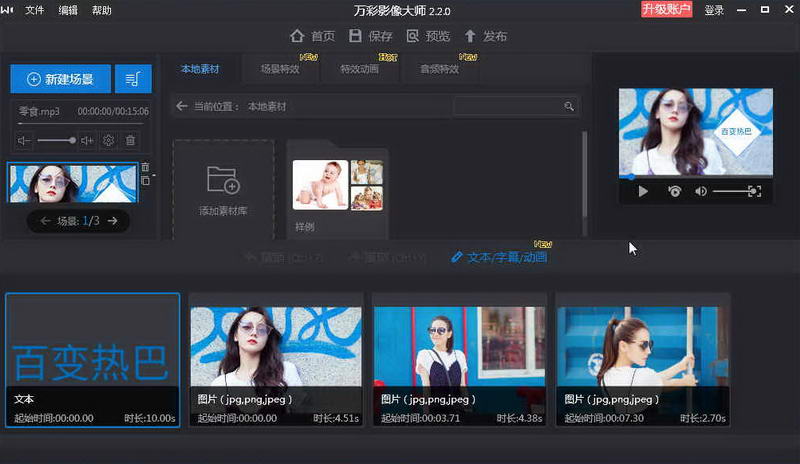This screenshot has height=464, width=800.
Task: Click the material search input field
Action: (508, 106)
